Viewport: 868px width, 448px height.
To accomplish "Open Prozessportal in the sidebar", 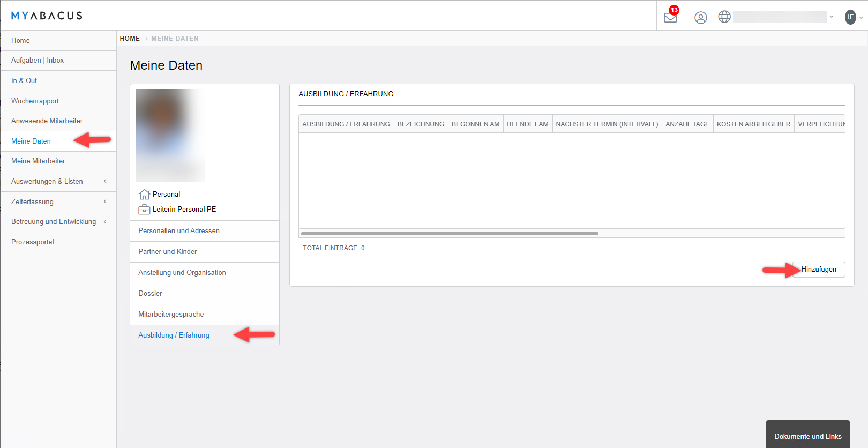I will 58,242.
